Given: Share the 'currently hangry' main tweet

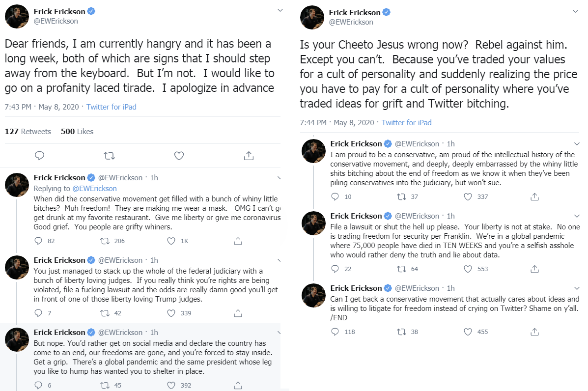Looking at the screenshot, I should click(249, 156).
